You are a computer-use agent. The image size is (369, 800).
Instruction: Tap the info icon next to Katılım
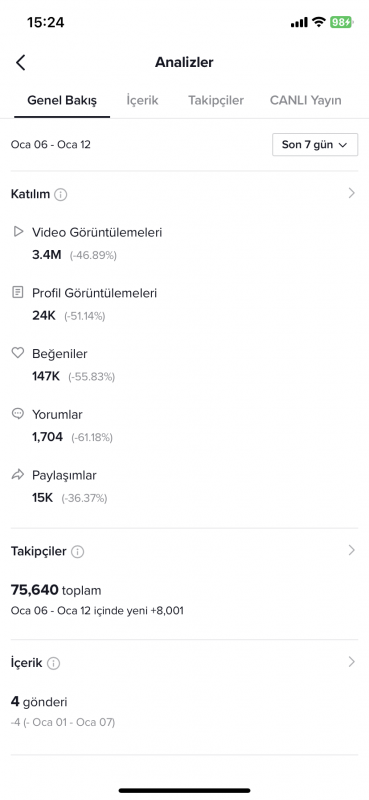click(61, 194)
